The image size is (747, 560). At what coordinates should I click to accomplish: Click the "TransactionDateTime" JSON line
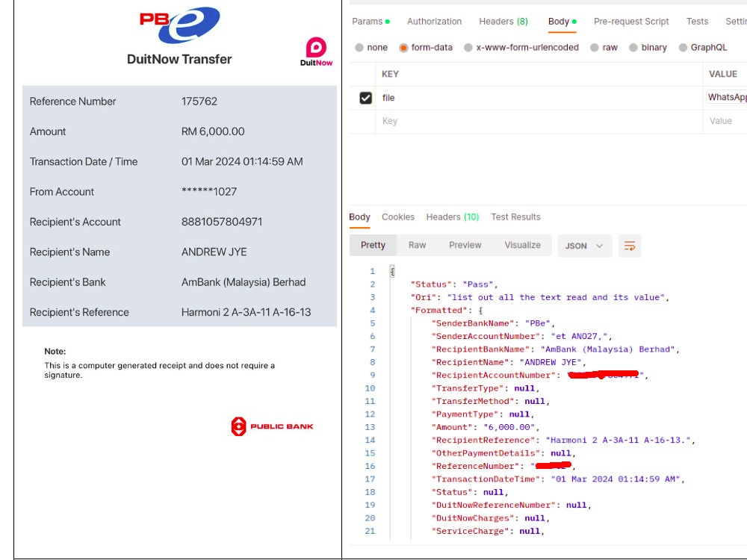558,479
